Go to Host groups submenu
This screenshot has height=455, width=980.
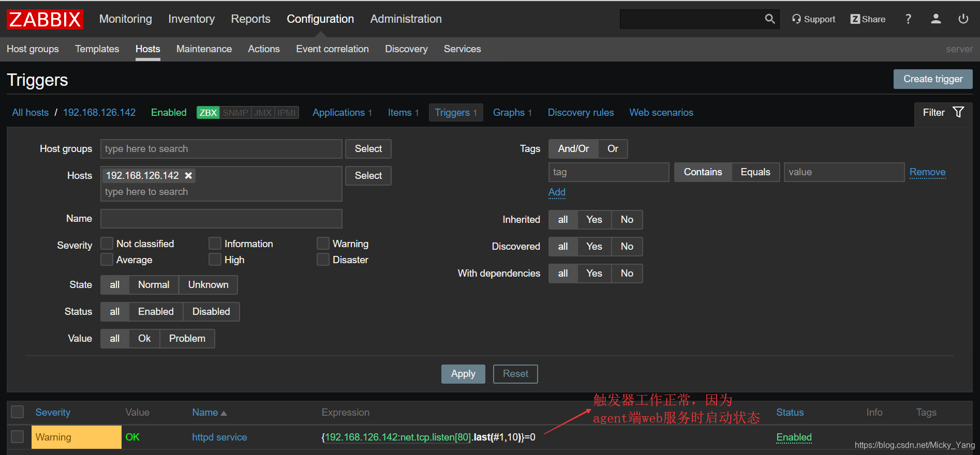(33, 49)
